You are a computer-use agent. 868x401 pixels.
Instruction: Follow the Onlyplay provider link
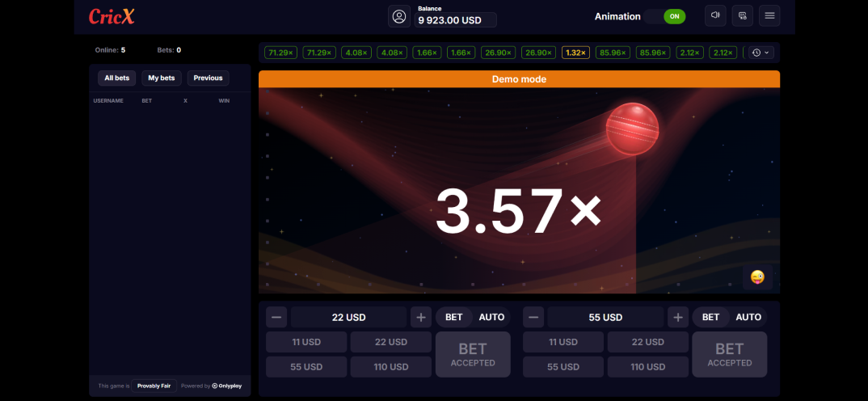pos(227,386)
